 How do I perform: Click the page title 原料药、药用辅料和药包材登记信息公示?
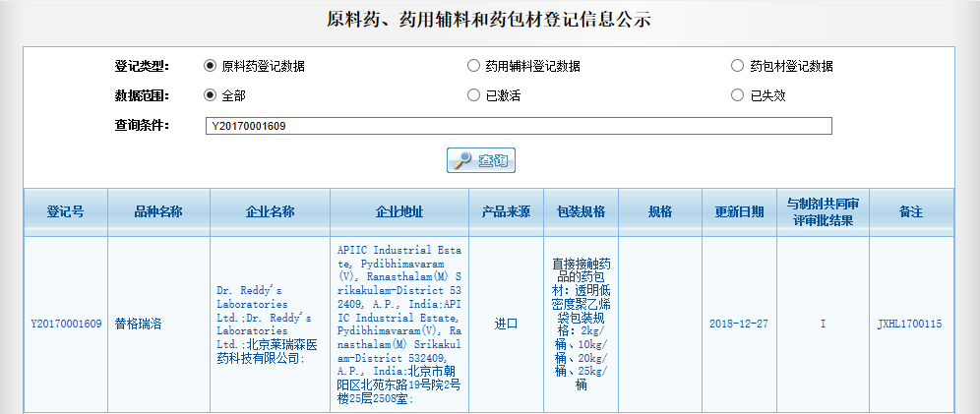[x=489, y=20]
